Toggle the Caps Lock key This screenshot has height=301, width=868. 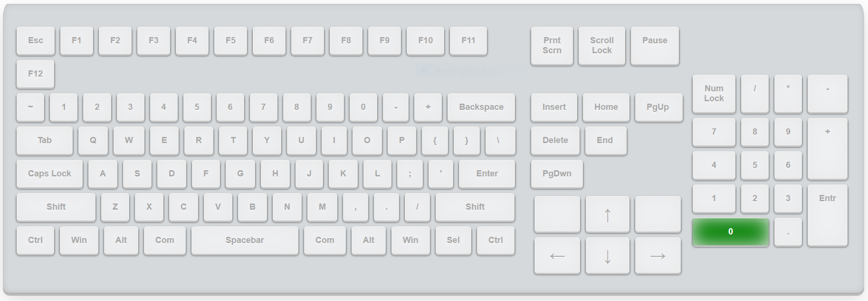(x=49, y=174)
